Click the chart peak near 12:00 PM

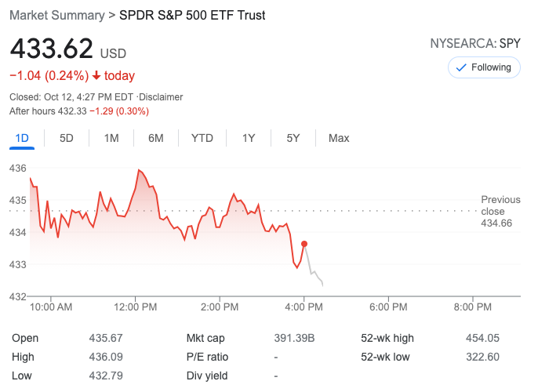click(x=139, y=170)
